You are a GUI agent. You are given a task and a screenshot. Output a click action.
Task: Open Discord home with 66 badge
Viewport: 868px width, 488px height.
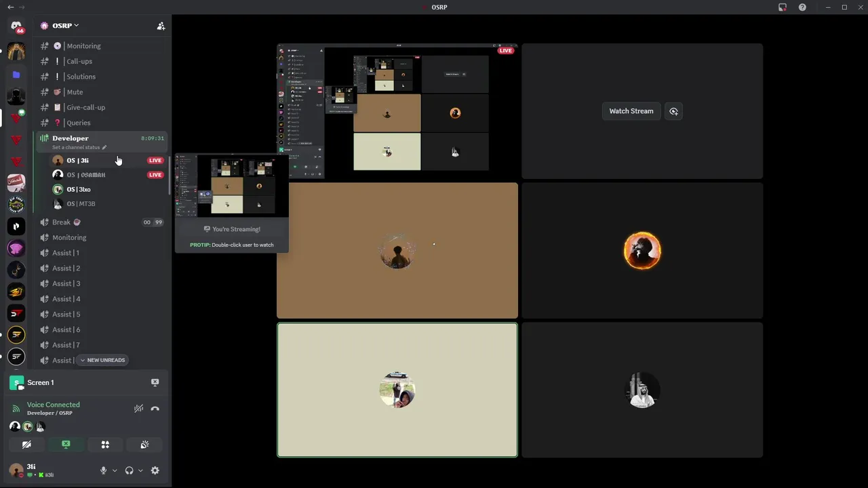point(16,26)
